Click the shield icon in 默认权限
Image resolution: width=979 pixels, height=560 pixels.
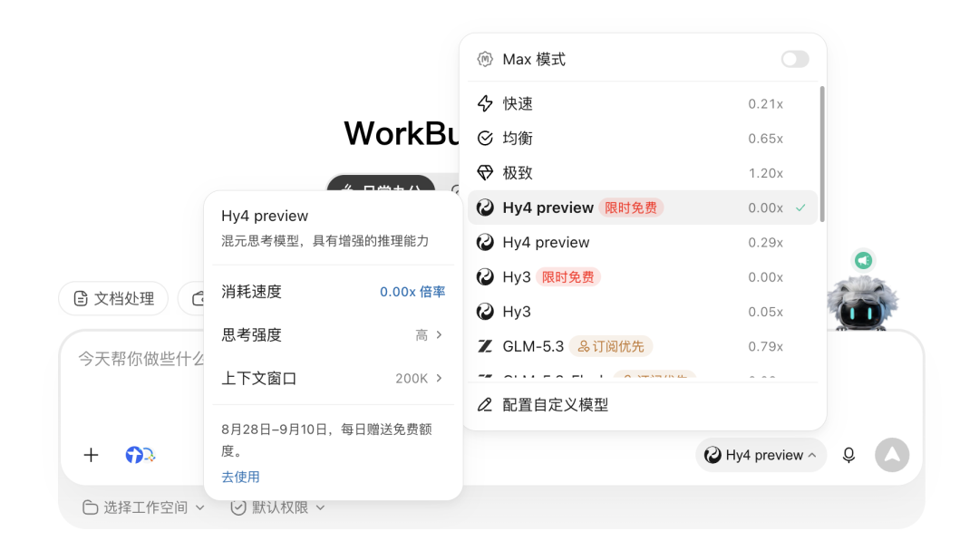tap(237, 507)
